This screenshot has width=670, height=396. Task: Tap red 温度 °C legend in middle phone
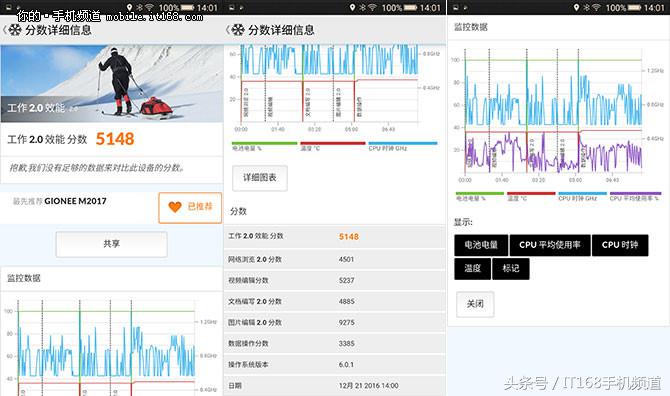pyautogui.click(x=333, y=146)
